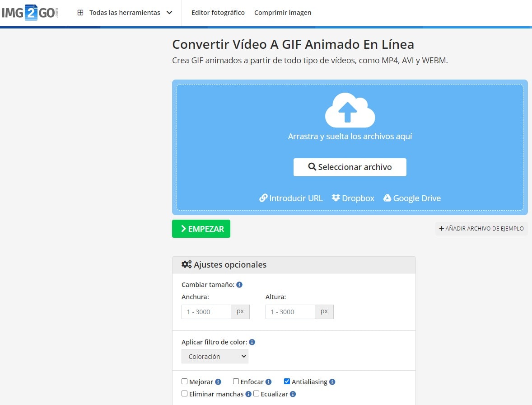Expand the Todas las herramientas chevron
This screenshot has height=405, width=532.
click(x=169, y=13)
